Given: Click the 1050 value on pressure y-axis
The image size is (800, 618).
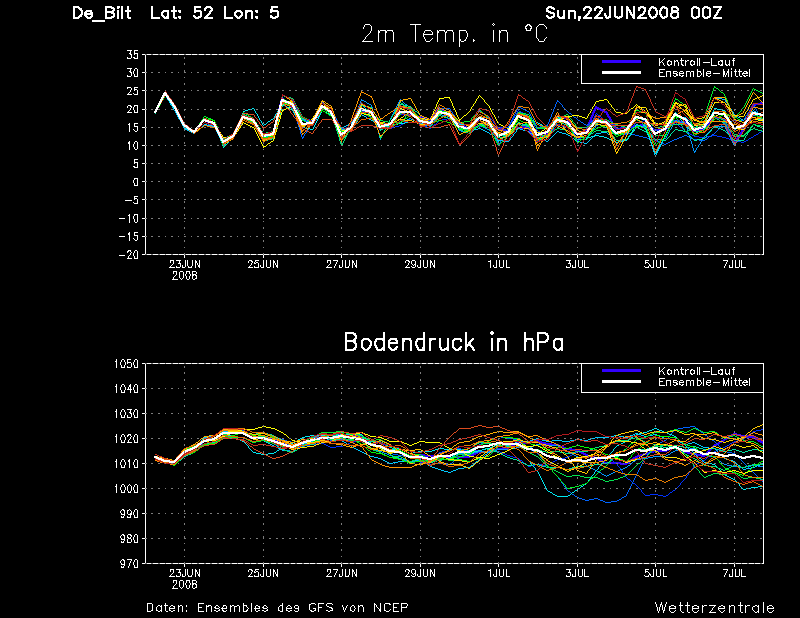Looking at the screenshot, I should 125,364.
